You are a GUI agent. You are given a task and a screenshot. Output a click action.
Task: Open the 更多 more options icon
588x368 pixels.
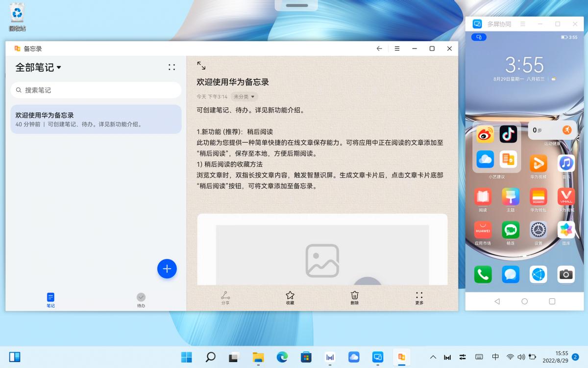click(x=419, y=298)
